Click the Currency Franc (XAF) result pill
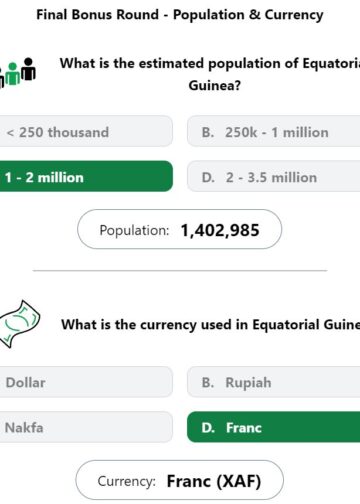360x504 pixels. [180, 480]
